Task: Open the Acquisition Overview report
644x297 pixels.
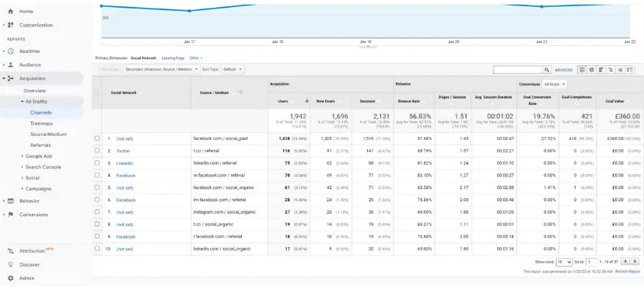Action: point(35,91)
